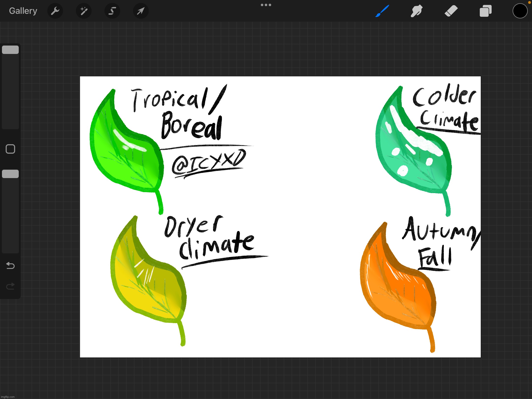Viewport: 532px width, 399px height.
Task: Click the brush opacity slider handle
Action: [x=10, y=174]
